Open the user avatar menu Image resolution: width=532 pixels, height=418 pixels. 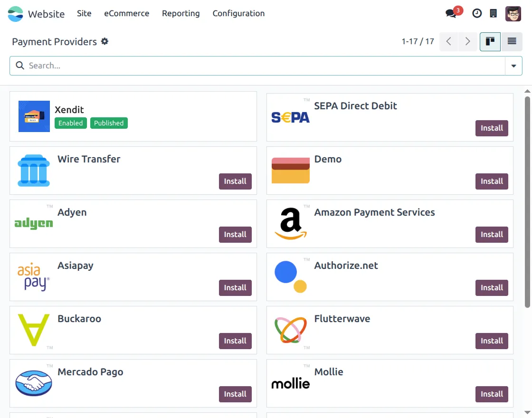pyautogui.click(x=513, y=13)
